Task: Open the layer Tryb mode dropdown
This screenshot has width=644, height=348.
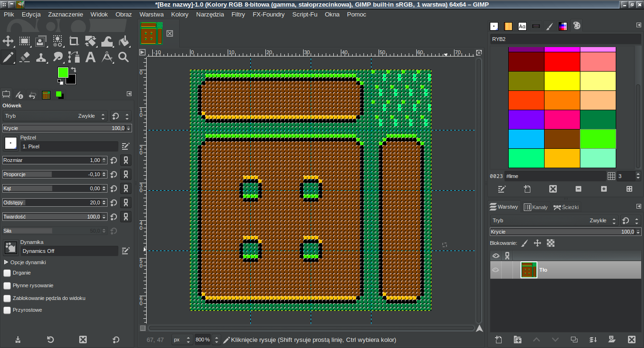Action: coord(554,220)
